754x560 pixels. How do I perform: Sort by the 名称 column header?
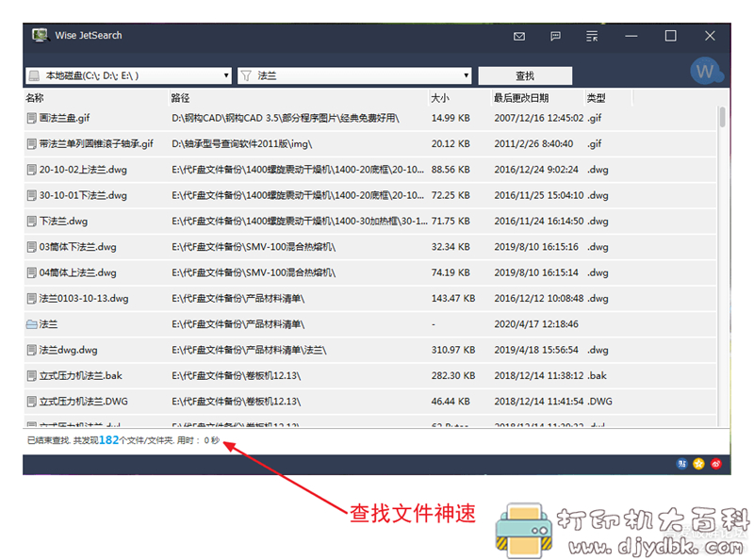tap(35, 98)
